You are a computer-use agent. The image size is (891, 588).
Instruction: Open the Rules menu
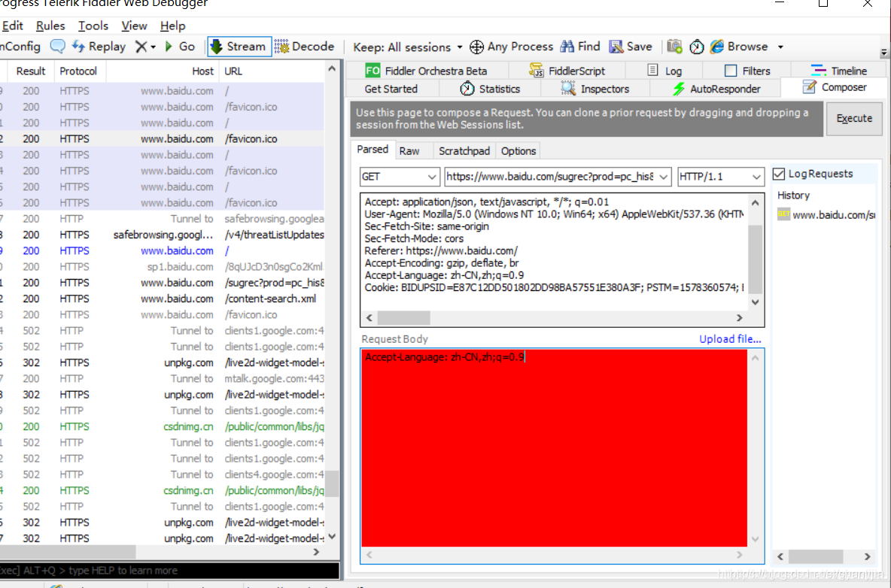(x=50, y=26)
